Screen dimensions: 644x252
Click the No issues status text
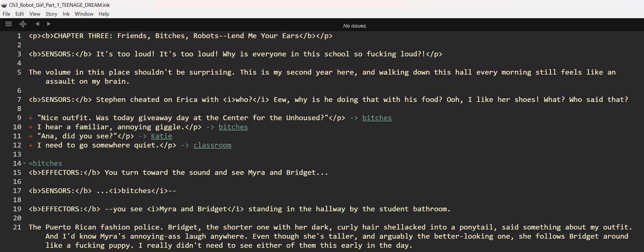coord(355,25)
